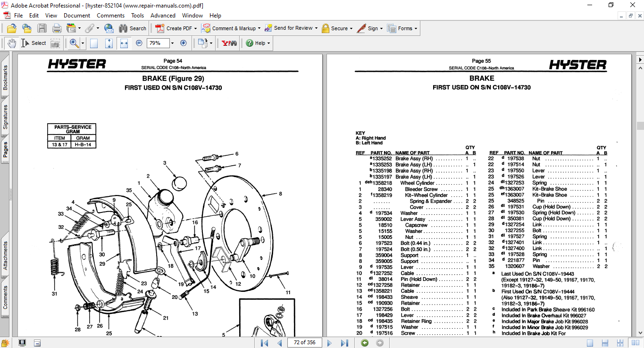
Task: Enable single page layout in the status bar
Action: pos(590,343)
